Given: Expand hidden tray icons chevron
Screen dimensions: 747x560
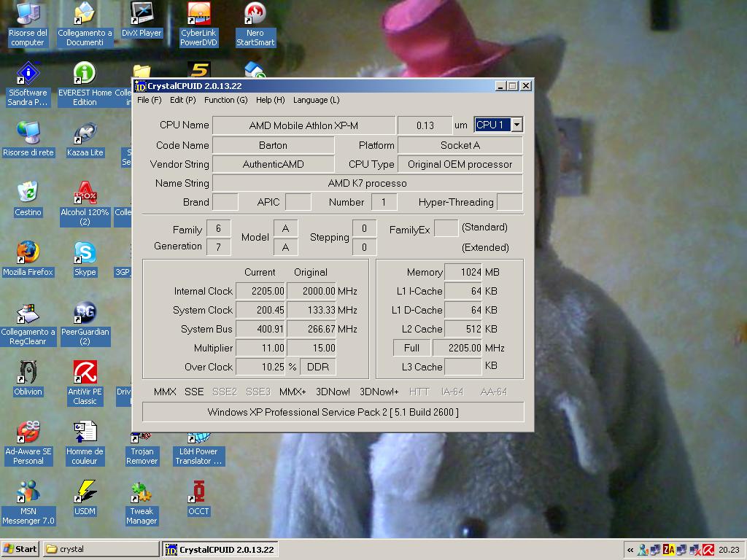Looking at the screenshot, I should 630,550.
